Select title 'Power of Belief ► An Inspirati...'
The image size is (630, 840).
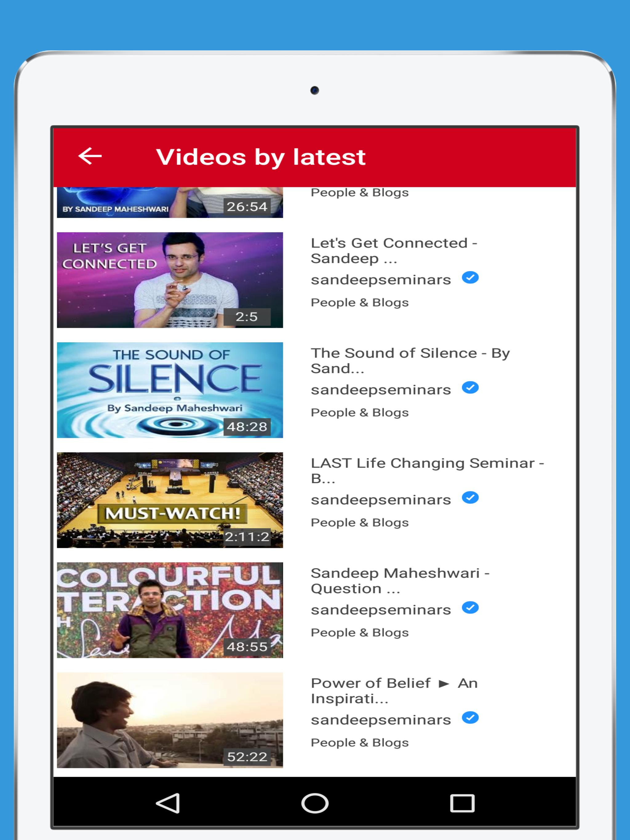394,691
